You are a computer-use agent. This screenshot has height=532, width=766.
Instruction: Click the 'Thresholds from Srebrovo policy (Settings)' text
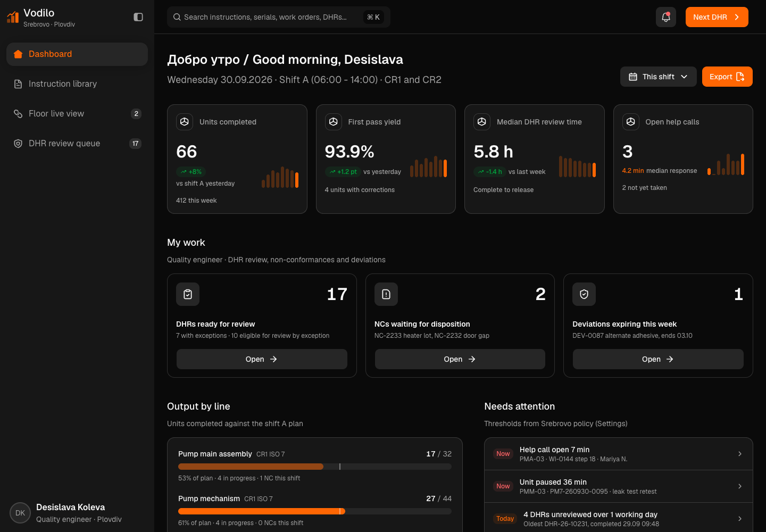556,423
